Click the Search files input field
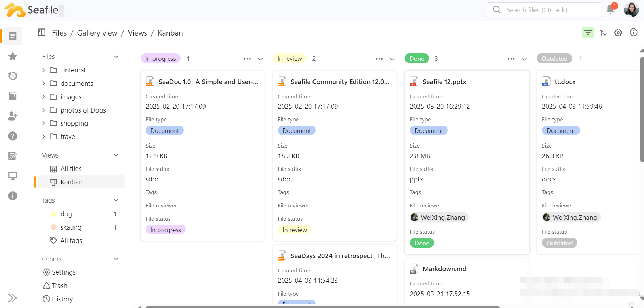The height and width of the screenshot is (308, 644). click(549, 10)
